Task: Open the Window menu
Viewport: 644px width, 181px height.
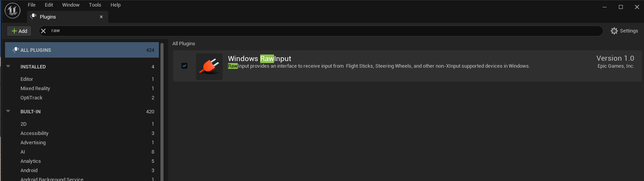Action: pos(71,5)
